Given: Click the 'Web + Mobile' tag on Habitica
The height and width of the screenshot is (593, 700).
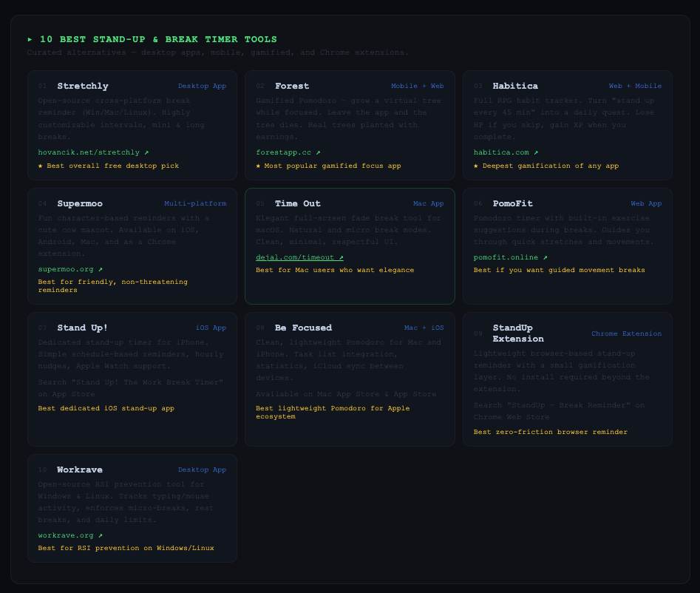Looking at the screenshot, I should coord(635,86).
